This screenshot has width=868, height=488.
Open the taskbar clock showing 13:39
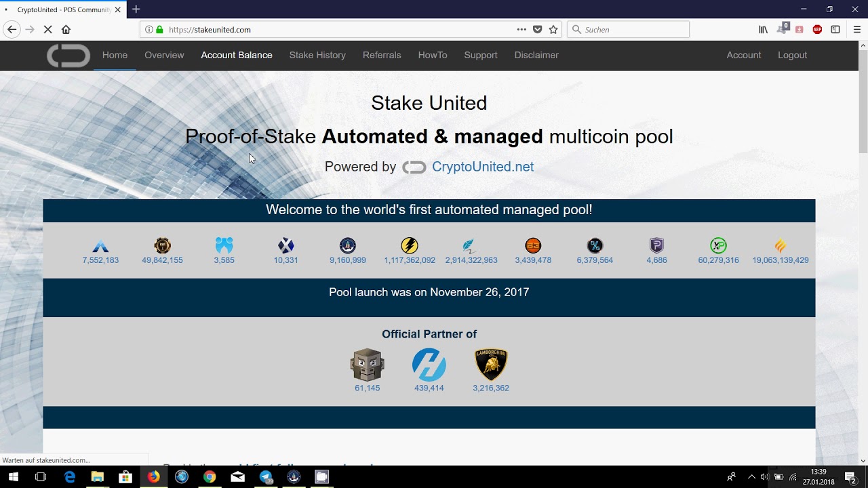point(818,476)
